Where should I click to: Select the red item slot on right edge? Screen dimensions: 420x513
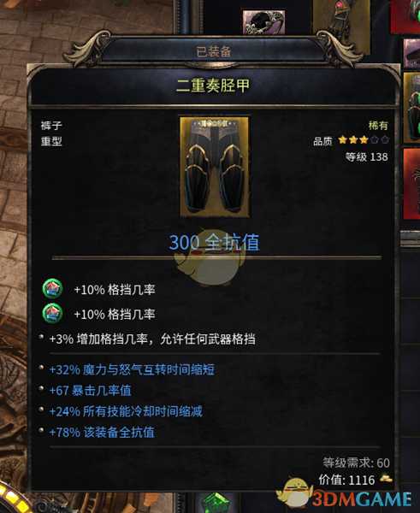point(411,184)
